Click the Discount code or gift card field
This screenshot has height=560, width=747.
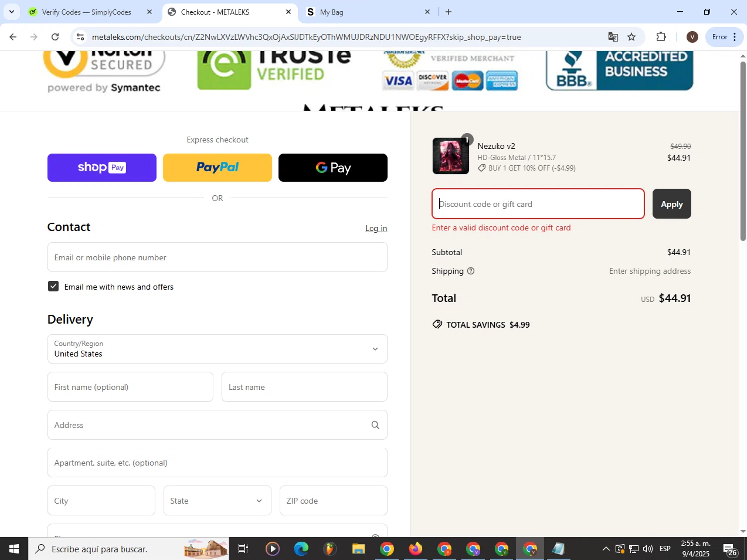tap(538, 204)
